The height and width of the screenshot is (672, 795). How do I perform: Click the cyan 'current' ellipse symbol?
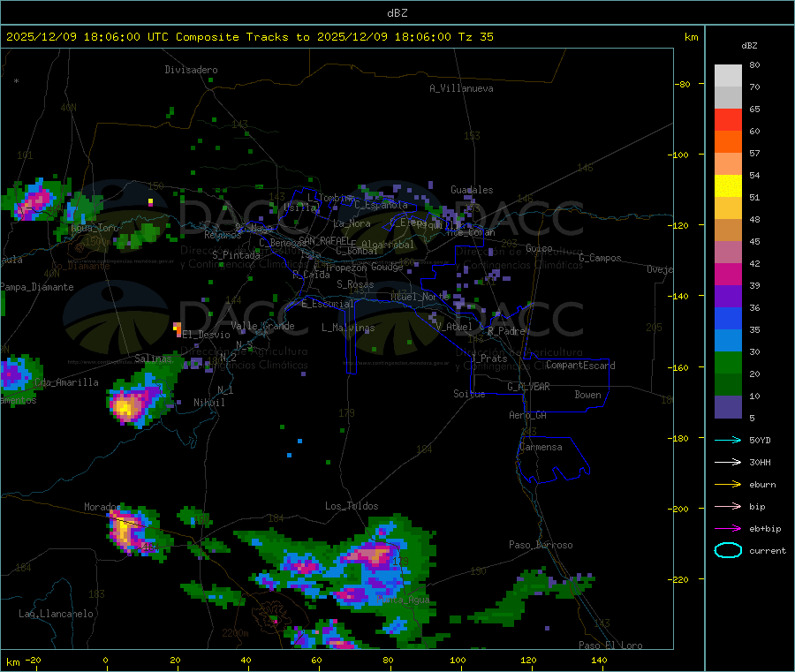tap(728, 550)
